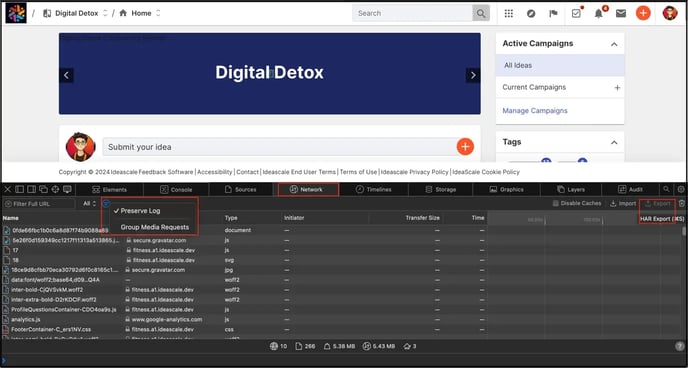Close the Web Inspector with the X icon
Image resolution: width=688 pixels, height=368 pixels.
[7, 189]
